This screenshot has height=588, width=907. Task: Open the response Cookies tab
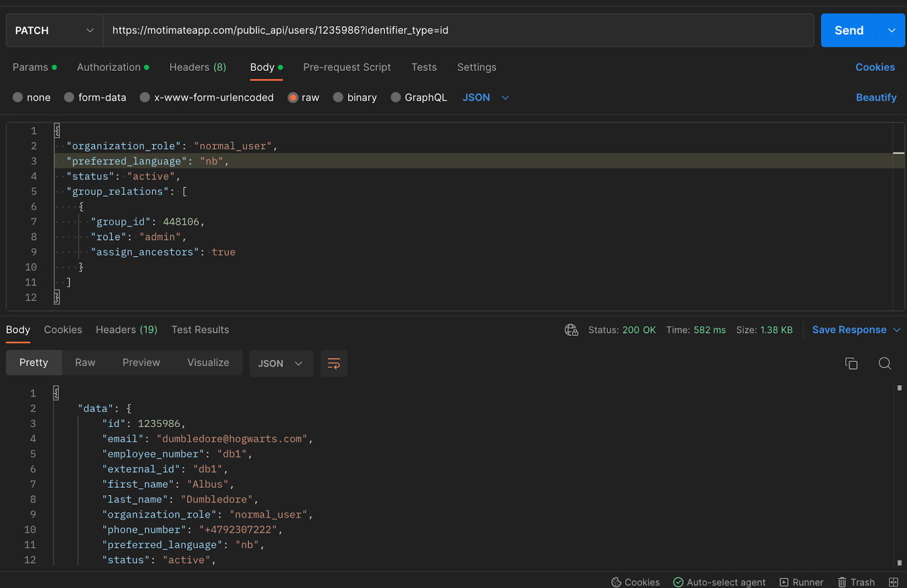click(63, 330)
